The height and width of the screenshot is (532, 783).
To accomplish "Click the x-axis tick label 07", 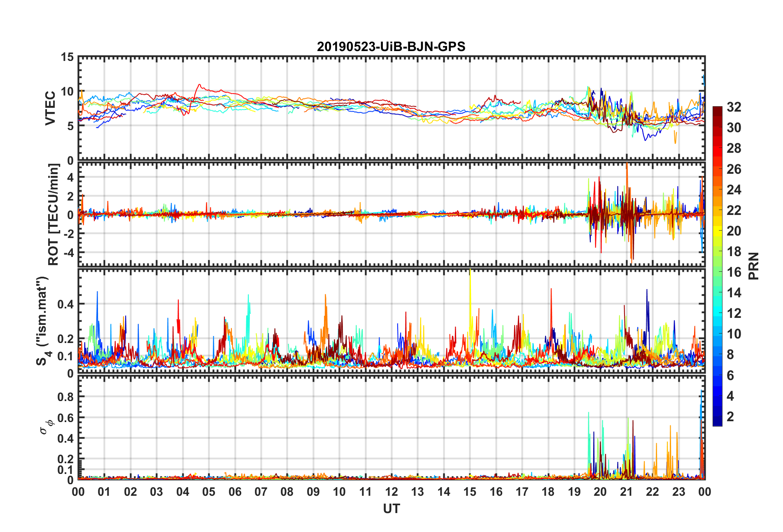I will click(261, 492).
